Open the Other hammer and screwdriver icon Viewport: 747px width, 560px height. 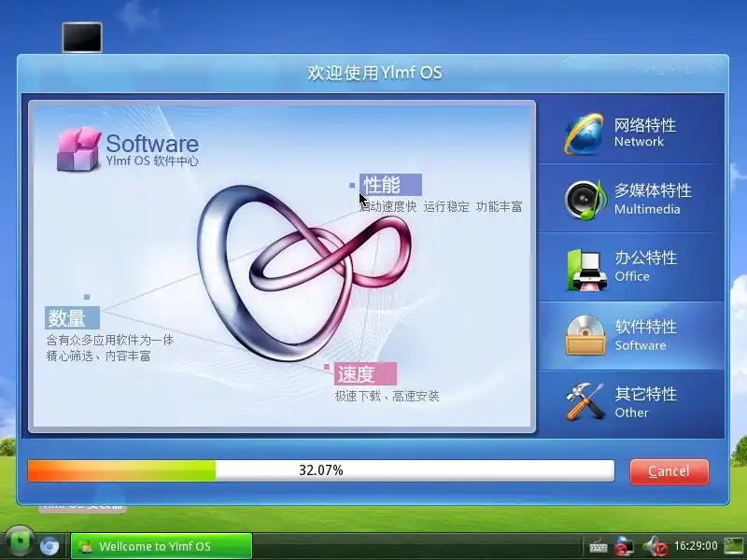coord(585,401)
